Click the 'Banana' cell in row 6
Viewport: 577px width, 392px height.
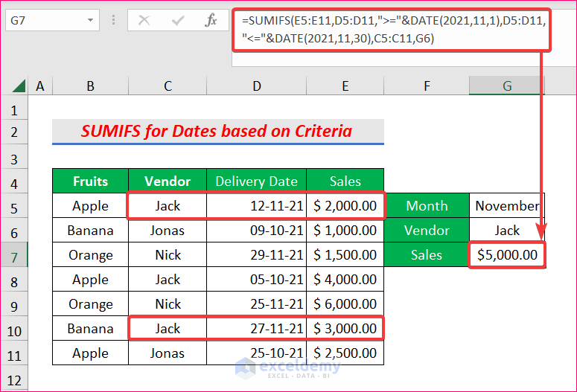pos(91,230)
